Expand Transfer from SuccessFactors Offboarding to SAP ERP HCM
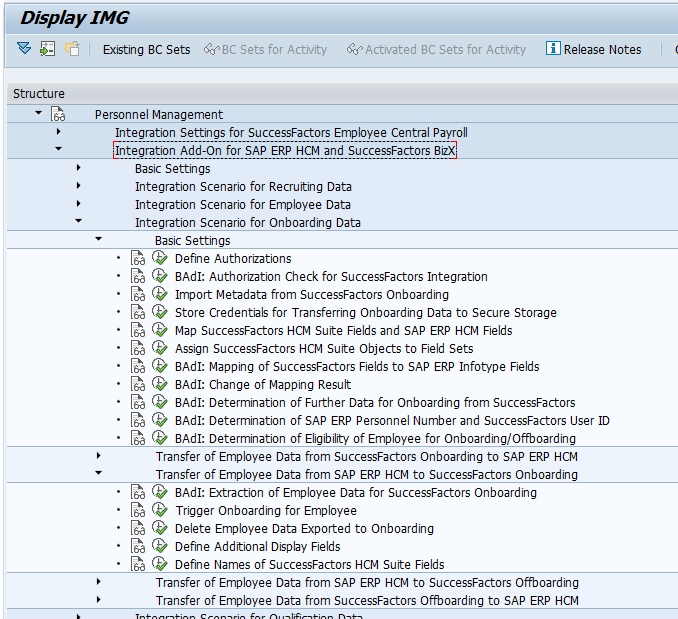 pos(99,600)
